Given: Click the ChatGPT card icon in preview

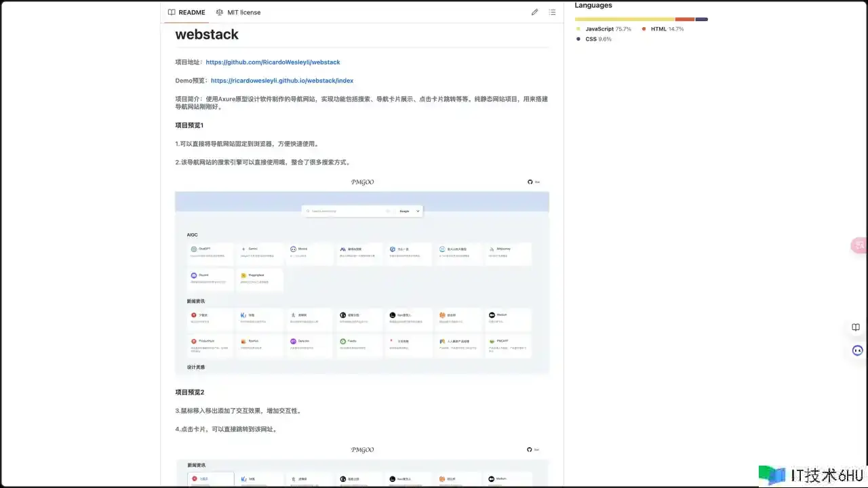Looking at the screenshot, I should coord(194,249).
